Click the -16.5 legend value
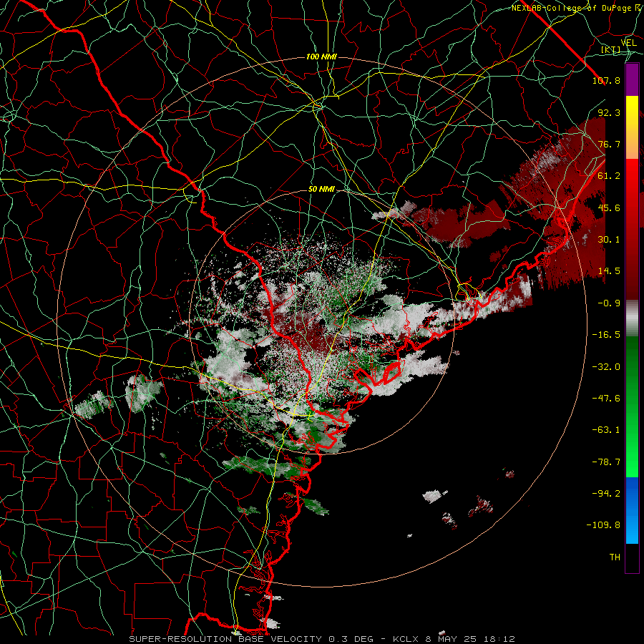 click(606, 335)
